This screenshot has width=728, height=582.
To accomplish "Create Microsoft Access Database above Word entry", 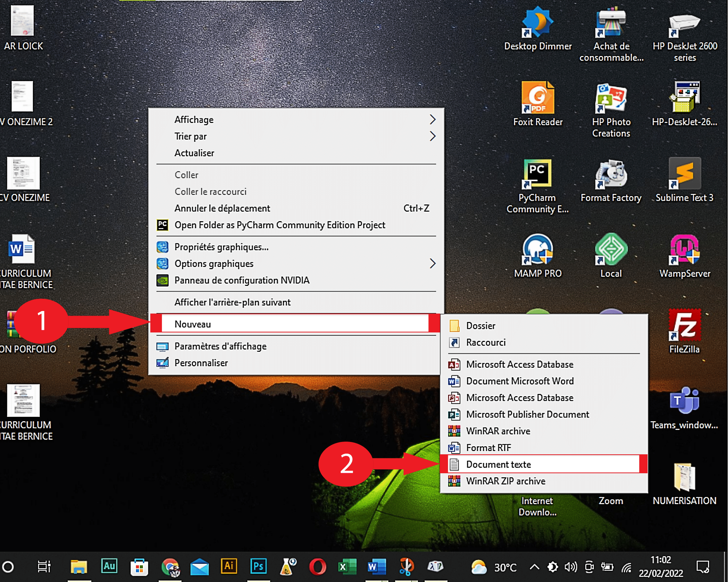I will (x=544, y=364).
